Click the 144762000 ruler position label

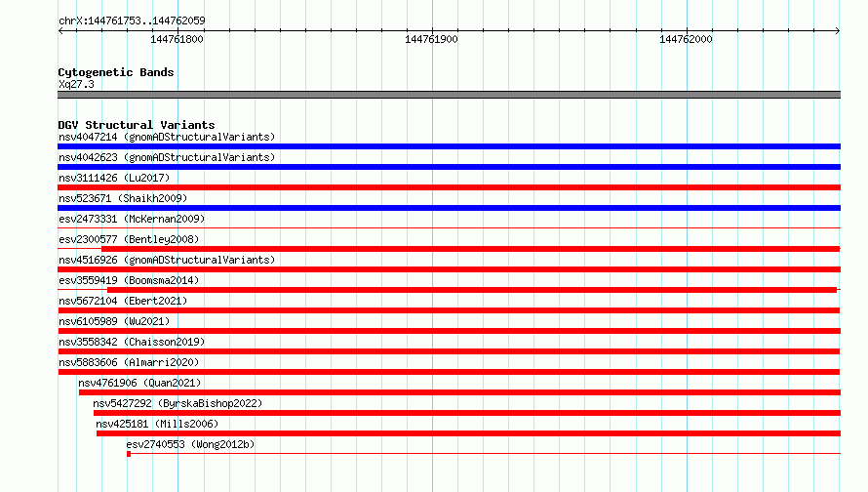686,39
